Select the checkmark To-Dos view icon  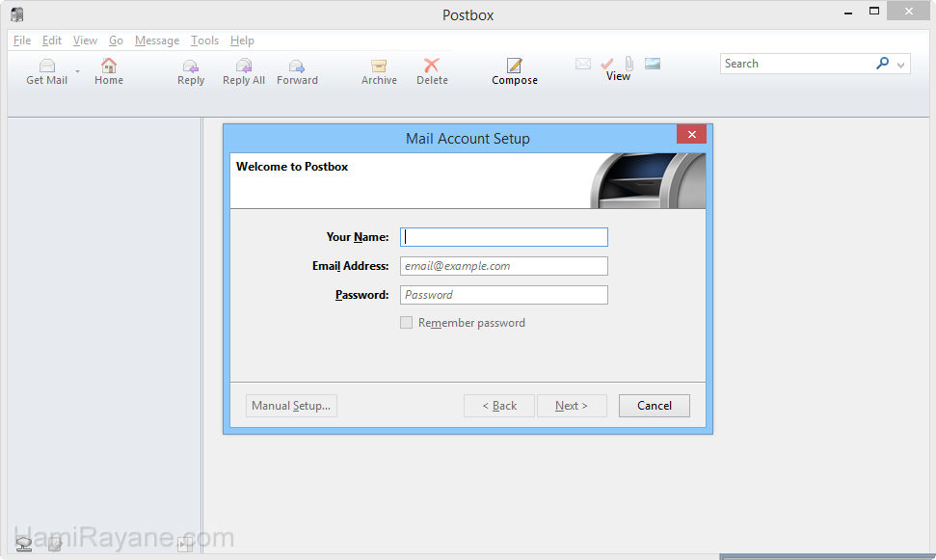coord(607,64)
